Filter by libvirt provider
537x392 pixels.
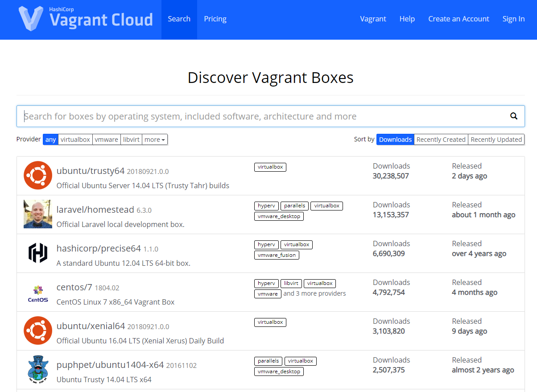132,140
